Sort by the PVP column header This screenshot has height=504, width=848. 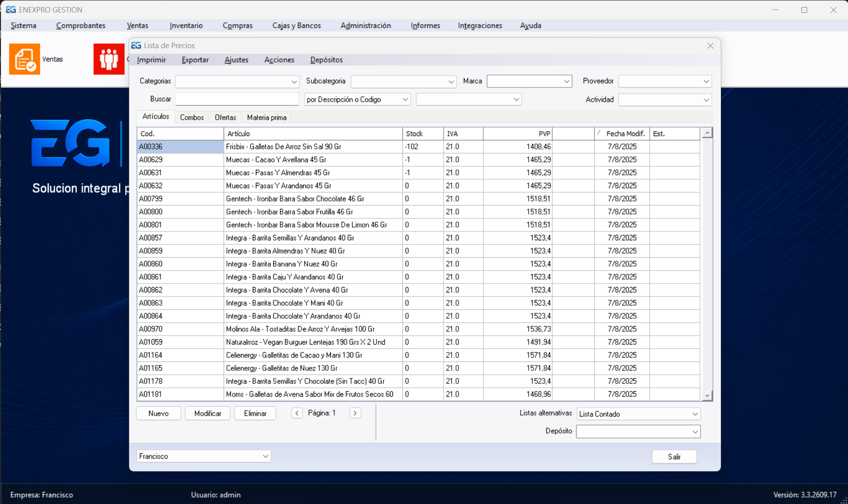click(518, 134)
